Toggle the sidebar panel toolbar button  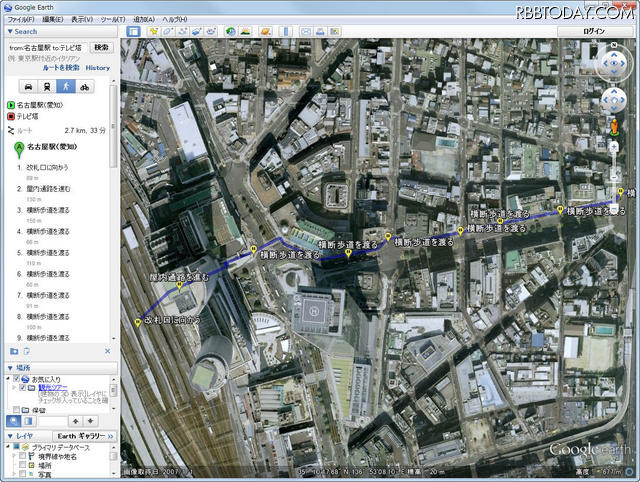[133, 32]
